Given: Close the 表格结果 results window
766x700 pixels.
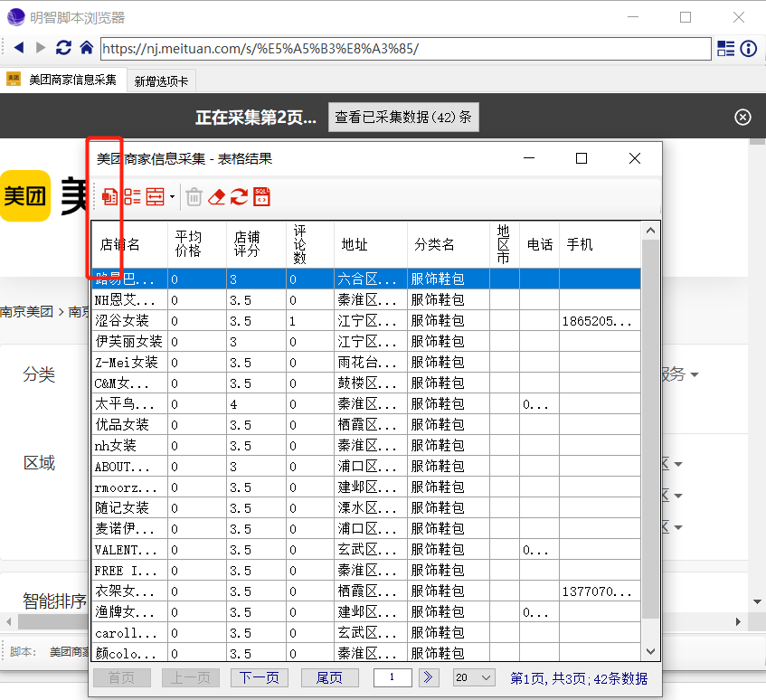Looking at the screenshot, I should [635, 158].
